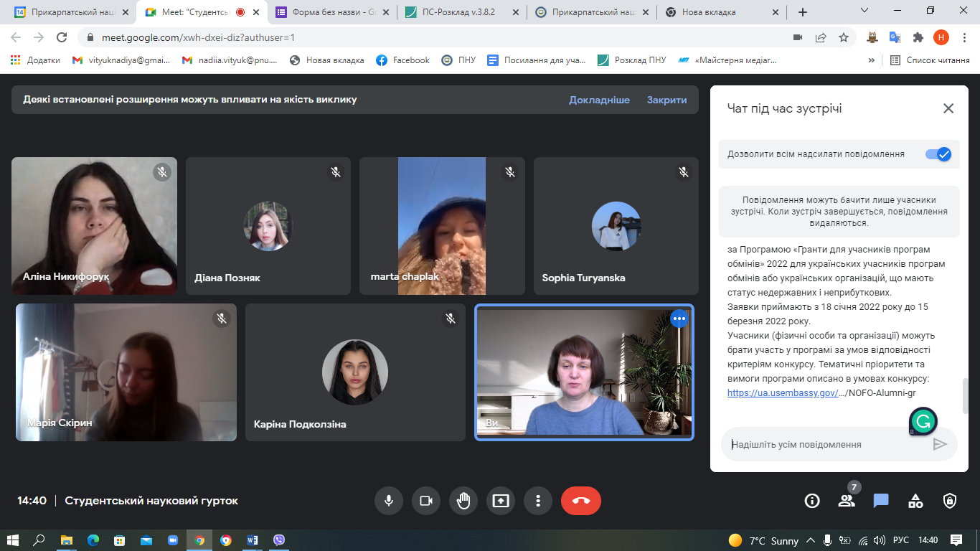
Task: Switch to 'Форма без назви' tab
Action: tap(326, 12)
